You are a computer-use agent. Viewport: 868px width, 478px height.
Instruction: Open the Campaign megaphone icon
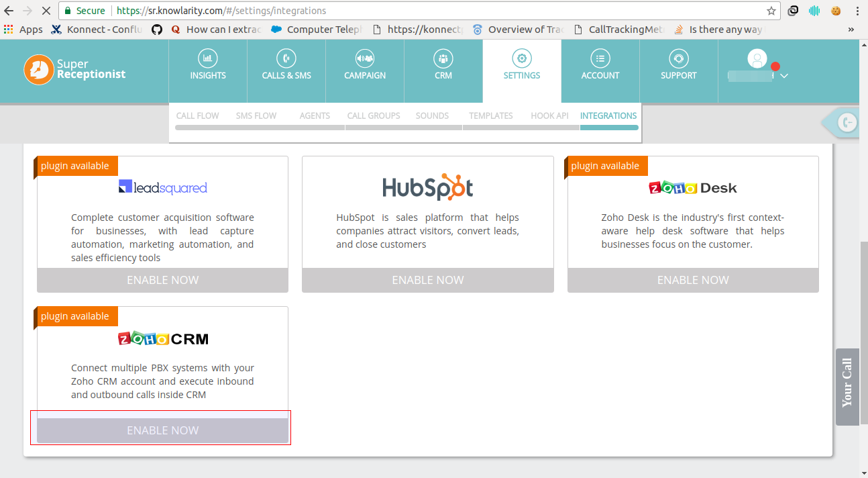[365, 58]
